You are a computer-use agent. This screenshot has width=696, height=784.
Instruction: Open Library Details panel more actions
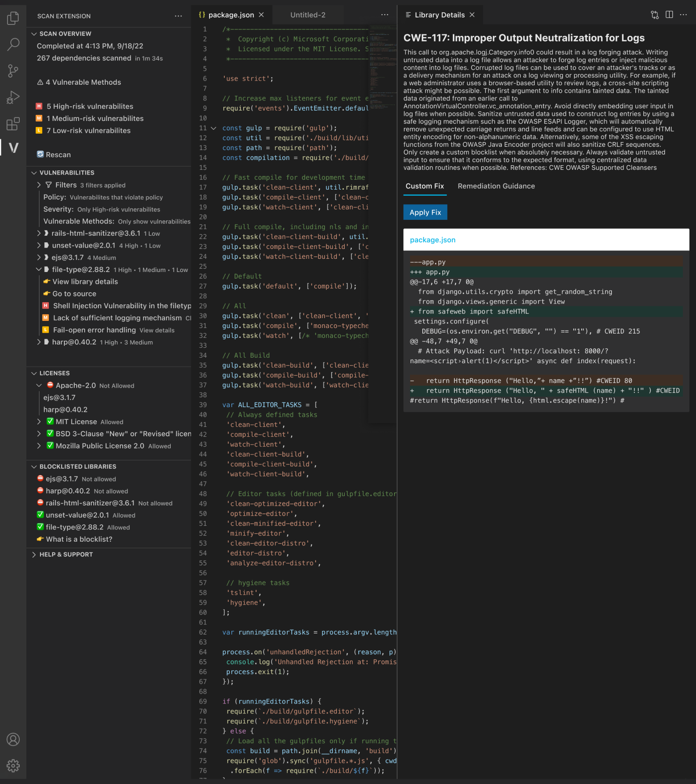[683, 15]
